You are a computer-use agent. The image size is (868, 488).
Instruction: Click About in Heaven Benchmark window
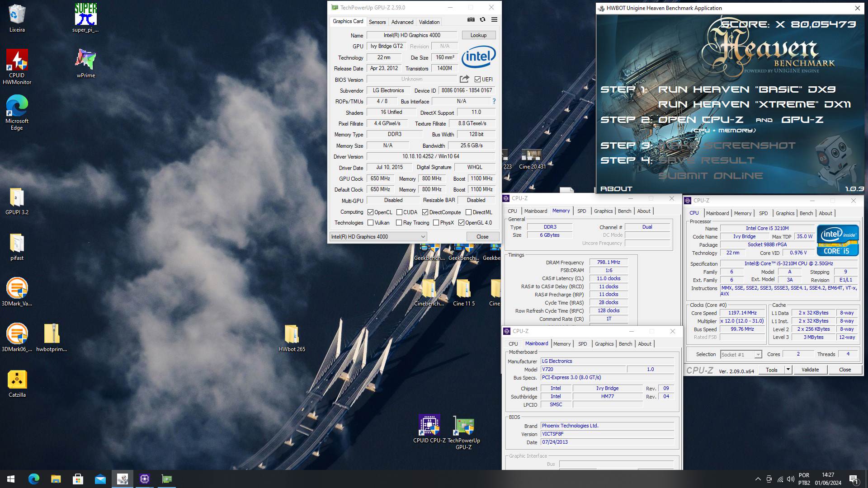pyautogui.click(x=616, y=189)
